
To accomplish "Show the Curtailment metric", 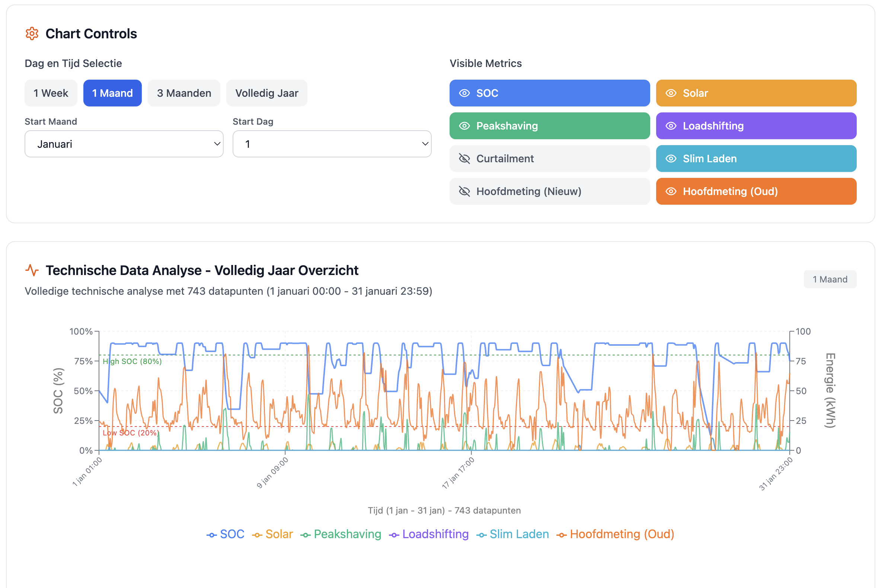I will [549, 159].
